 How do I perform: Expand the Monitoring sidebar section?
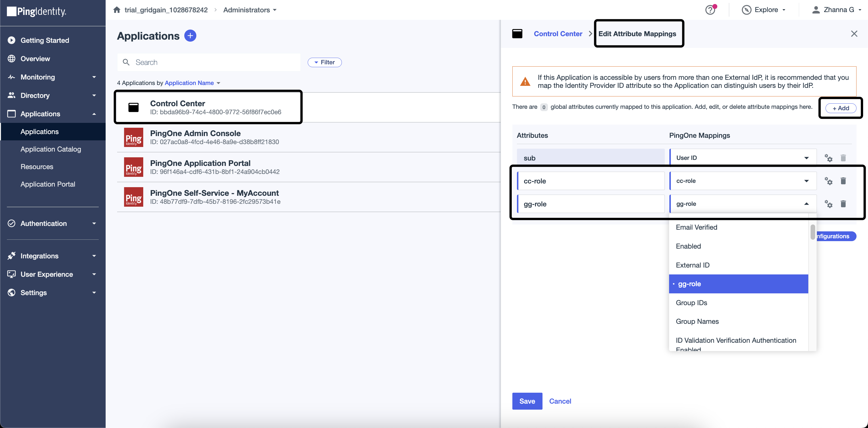pos(53,77)
